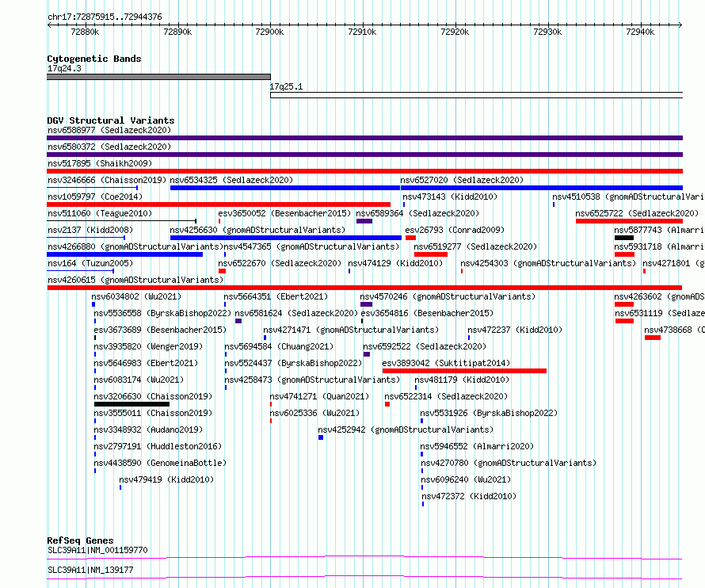The height and width of the screenshot is (588, 705).
Task: Open nsv2797191 (Huddleston2016) variant
Action: (158, 446)
